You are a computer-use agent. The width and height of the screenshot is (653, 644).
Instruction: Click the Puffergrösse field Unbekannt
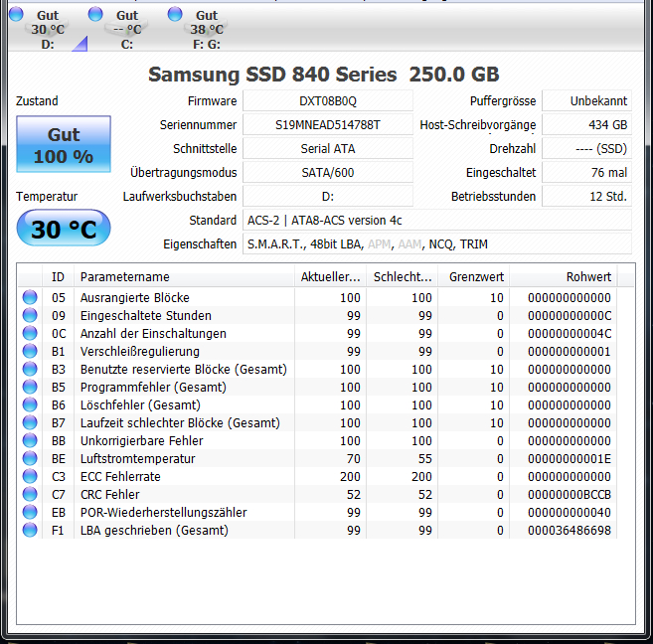point(586,100)
